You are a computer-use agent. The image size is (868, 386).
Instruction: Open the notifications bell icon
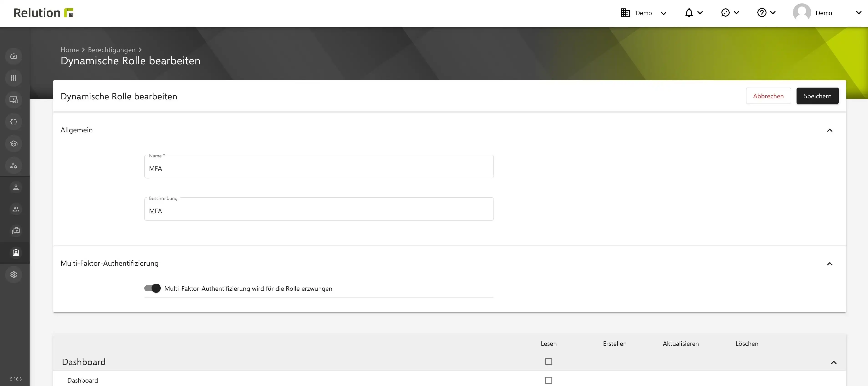click(689, 13)
